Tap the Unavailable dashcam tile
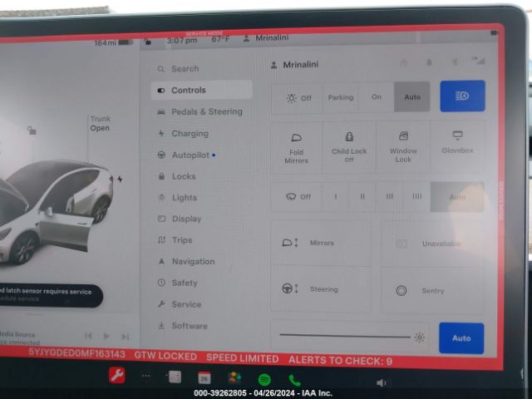The width and height of the screenshot is (532, 399). pos(432,244)
